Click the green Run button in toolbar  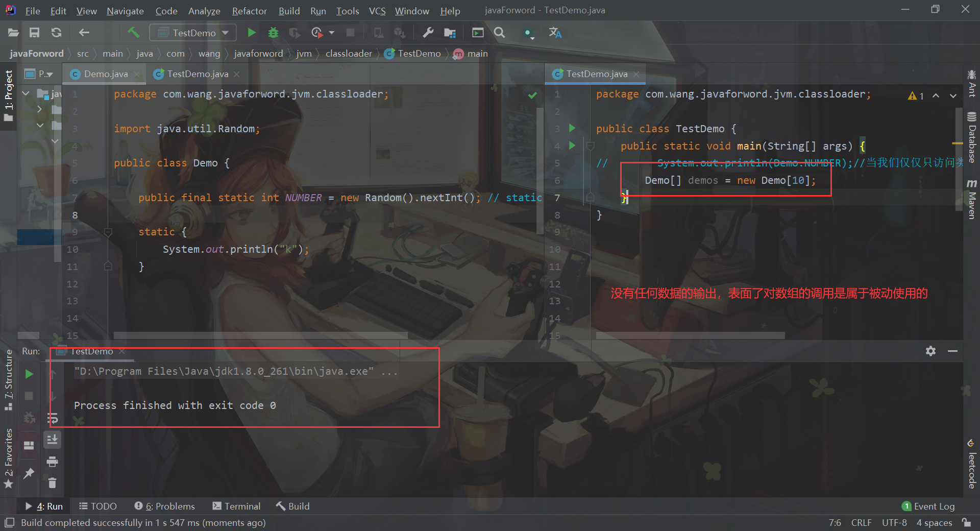251,33
